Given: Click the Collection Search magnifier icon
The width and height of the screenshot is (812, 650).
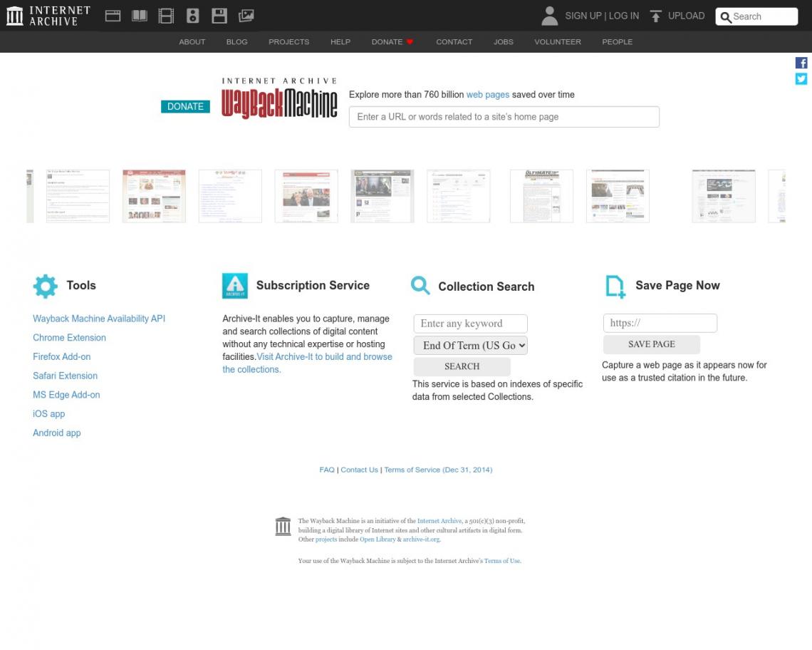Looking at the screenshot, I should (420, 286).
